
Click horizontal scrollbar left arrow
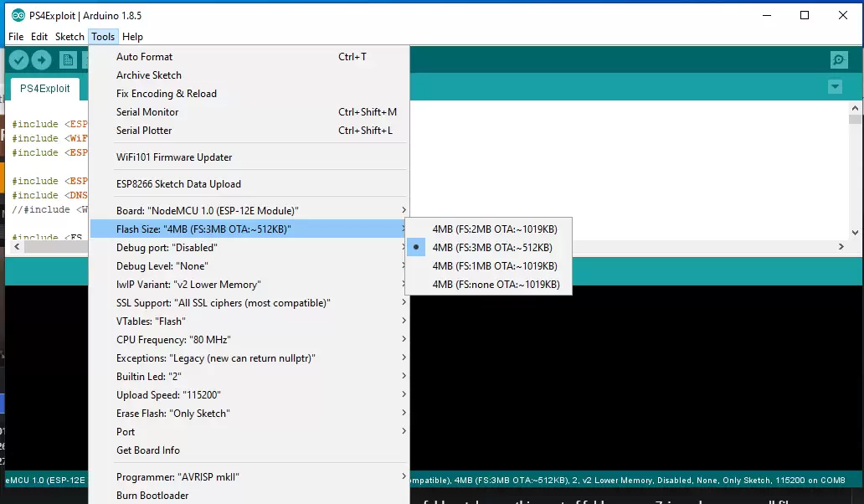(x=17, y=247)
